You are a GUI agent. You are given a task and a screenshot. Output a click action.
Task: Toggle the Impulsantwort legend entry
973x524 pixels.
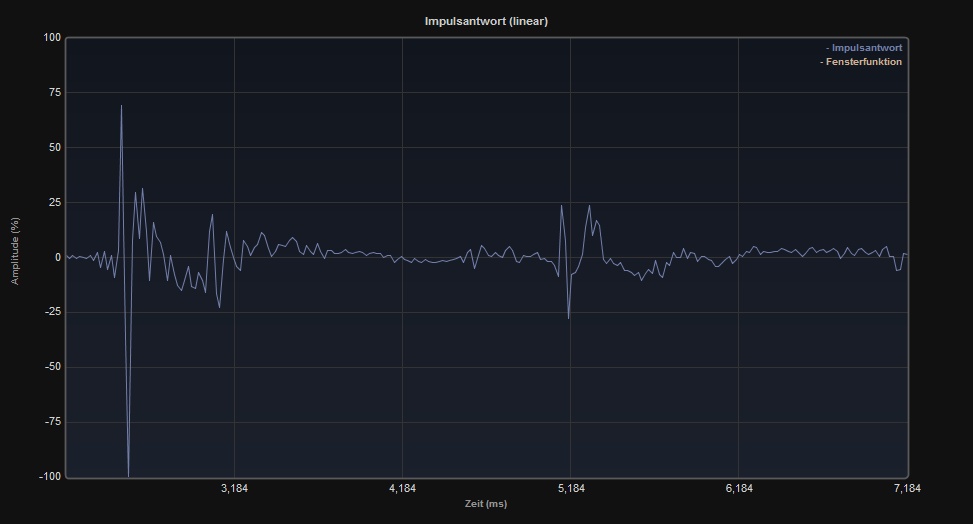pyautogui.click(x=866, y=47)
